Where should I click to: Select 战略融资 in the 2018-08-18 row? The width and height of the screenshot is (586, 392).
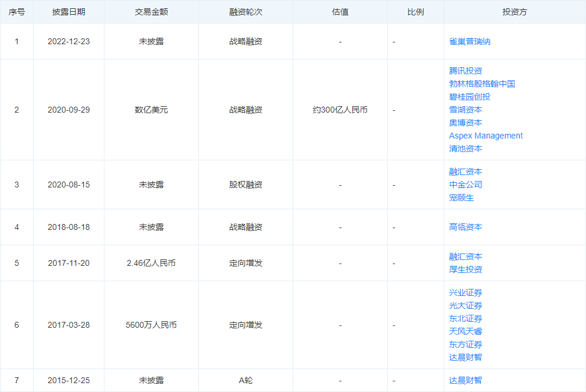(x=245, y=227)
